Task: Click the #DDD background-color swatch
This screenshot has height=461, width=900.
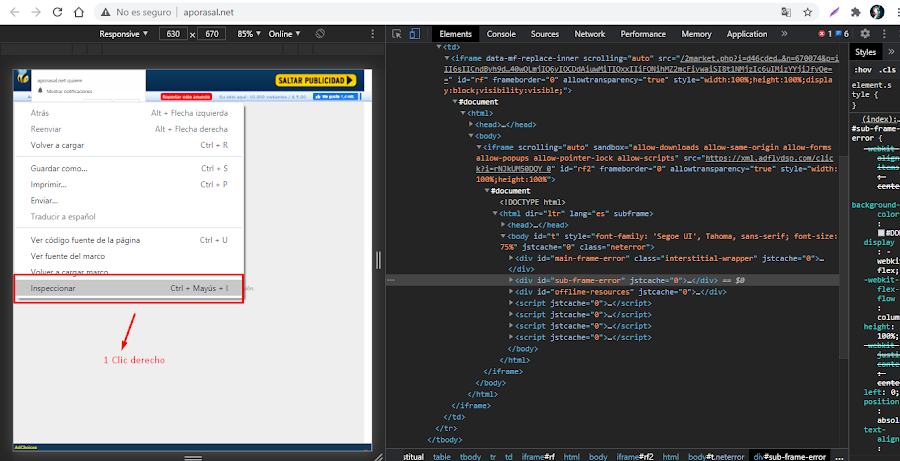Action: click(882, 233)
